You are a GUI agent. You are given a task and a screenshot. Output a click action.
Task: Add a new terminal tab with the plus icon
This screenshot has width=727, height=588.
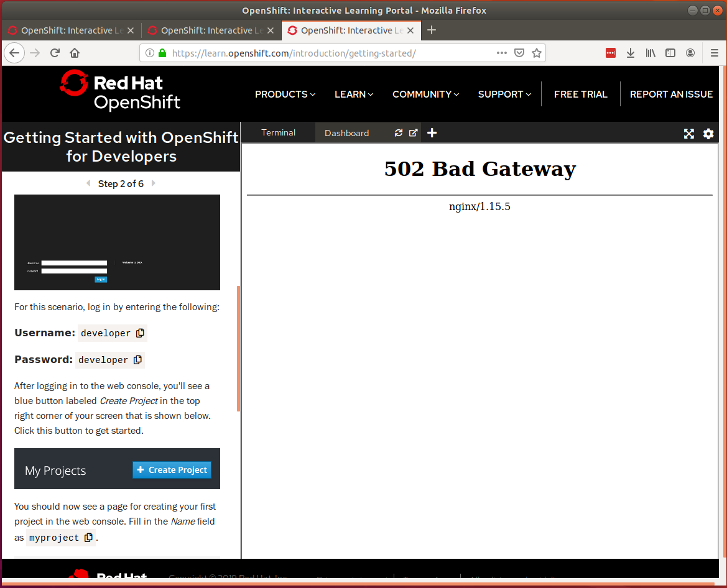(x=432, y=132)
